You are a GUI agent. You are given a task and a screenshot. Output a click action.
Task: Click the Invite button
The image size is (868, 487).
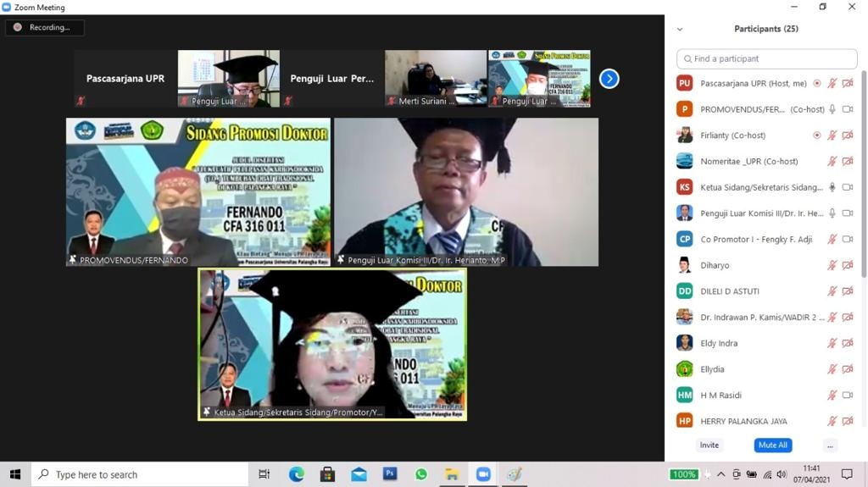(x=709, y=445)
